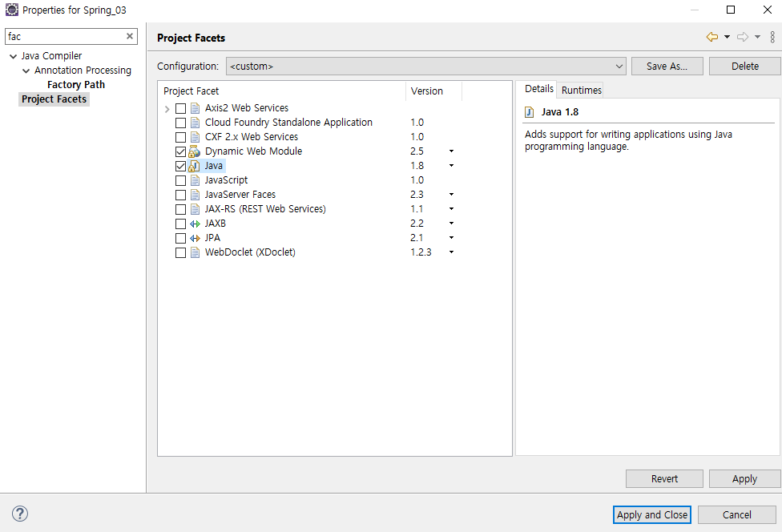Open the back history dropdown arrow
Screen dimensions: 782x532
[728, 37]
